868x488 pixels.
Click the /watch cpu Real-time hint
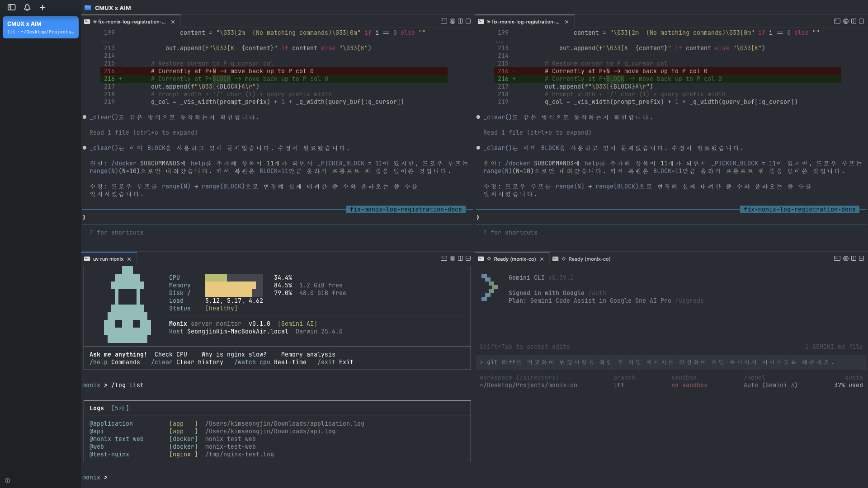tap(270, 362)
